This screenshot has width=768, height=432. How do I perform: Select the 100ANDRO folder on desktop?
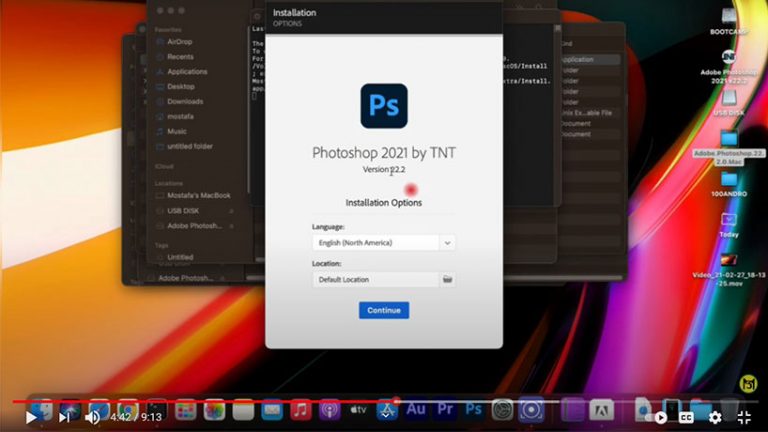tap(729, 184)
